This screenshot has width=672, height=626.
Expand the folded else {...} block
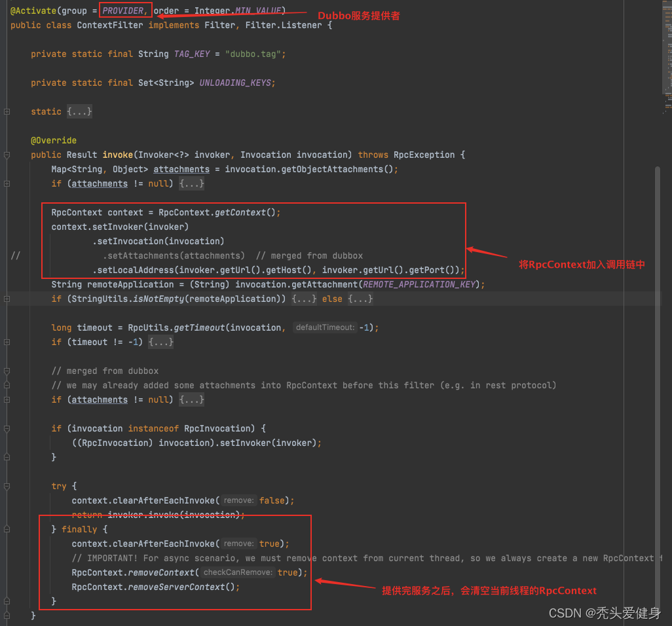(x=361, y=299)
